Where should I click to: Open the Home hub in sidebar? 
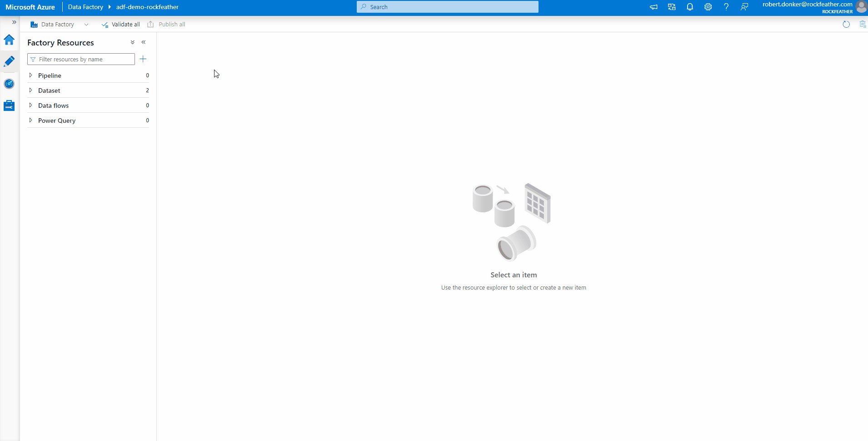pos(9,40)
